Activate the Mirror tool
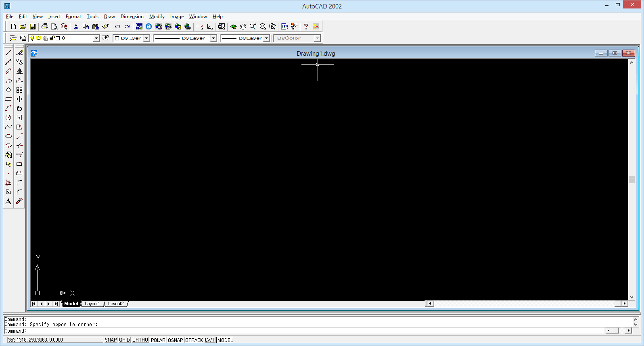Image resolution: width=644 pixels, height=346 pixels. pyautogui.click(x=19, y=71)
